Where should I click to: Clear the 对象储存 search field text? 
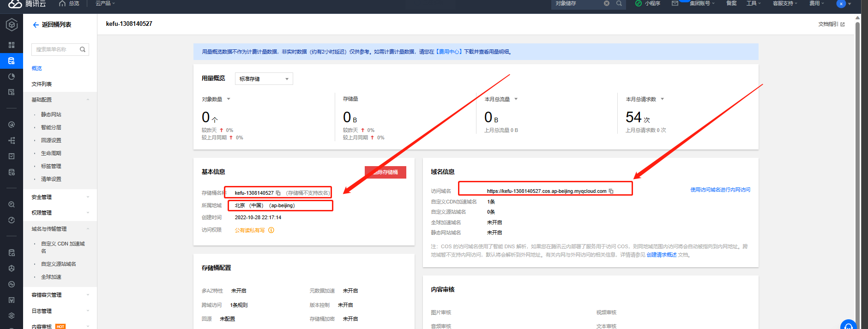tap(607, 3)
